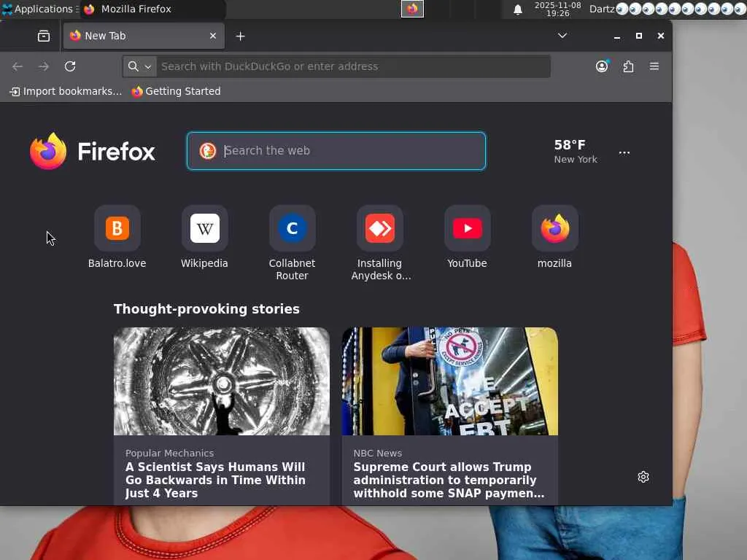Click the Thought-provoking stories heading
The image size is (747, 560).
(206, 308)
